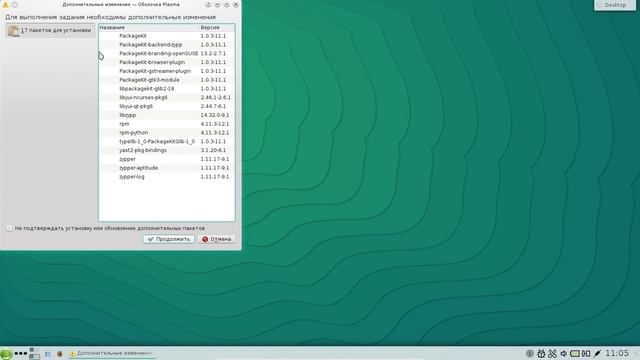Screen dimensions: 640x360
Task: Click the device notifier plug icon in tray
Action: [x=597, y=353]
